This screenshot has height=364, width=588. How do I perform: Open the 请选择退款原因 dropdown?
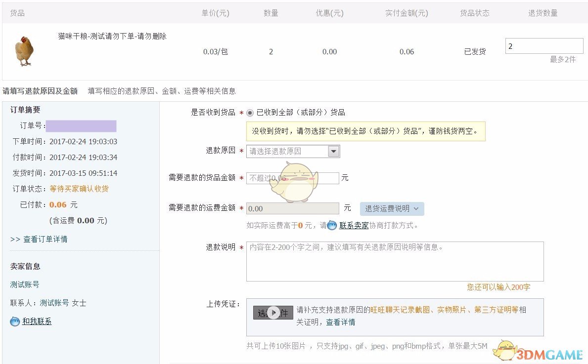click(x=293, y=151)
